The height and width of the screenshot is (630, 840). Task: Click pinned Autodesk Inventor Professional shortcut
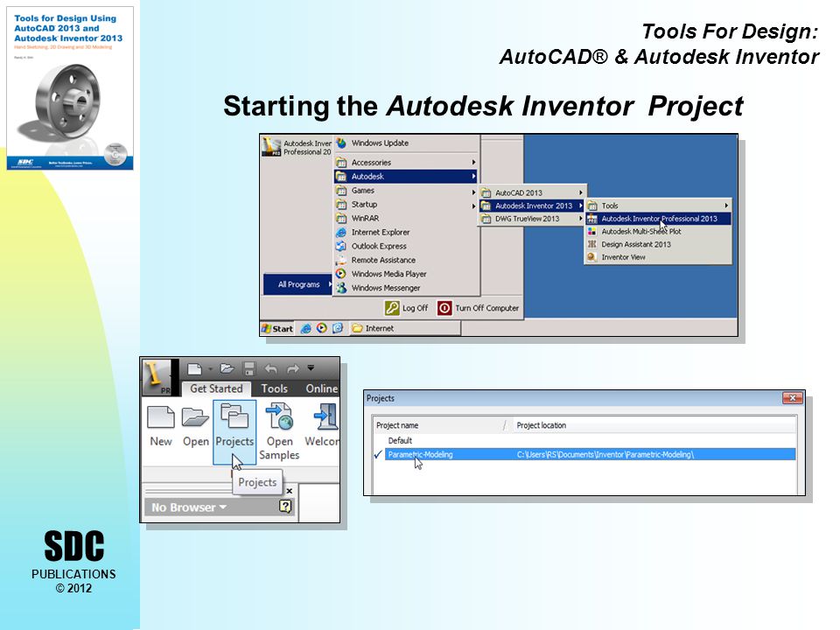[297, 147]
